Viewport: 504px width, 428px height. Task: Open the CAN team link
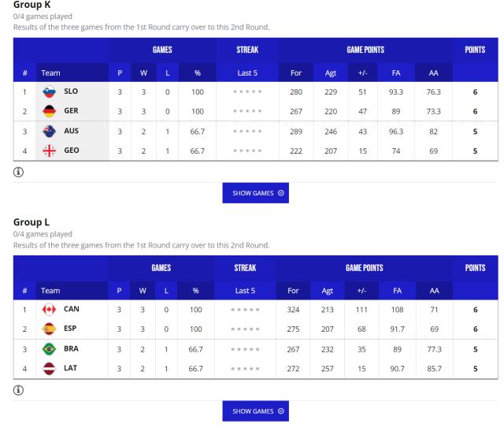72,309
